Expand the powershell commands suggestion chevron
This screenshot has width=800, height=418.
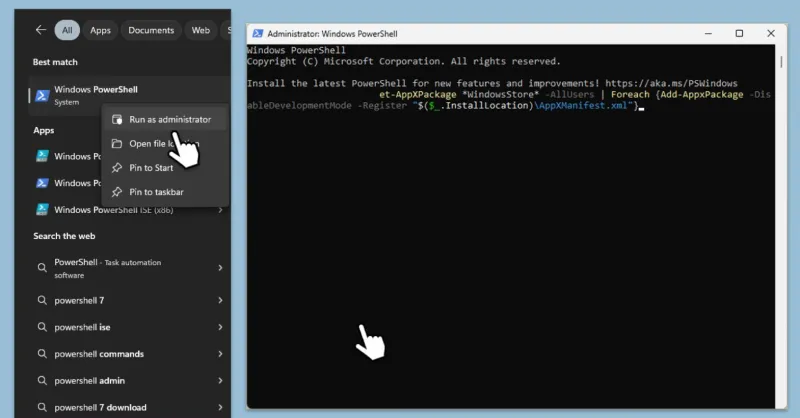point(220,354)
